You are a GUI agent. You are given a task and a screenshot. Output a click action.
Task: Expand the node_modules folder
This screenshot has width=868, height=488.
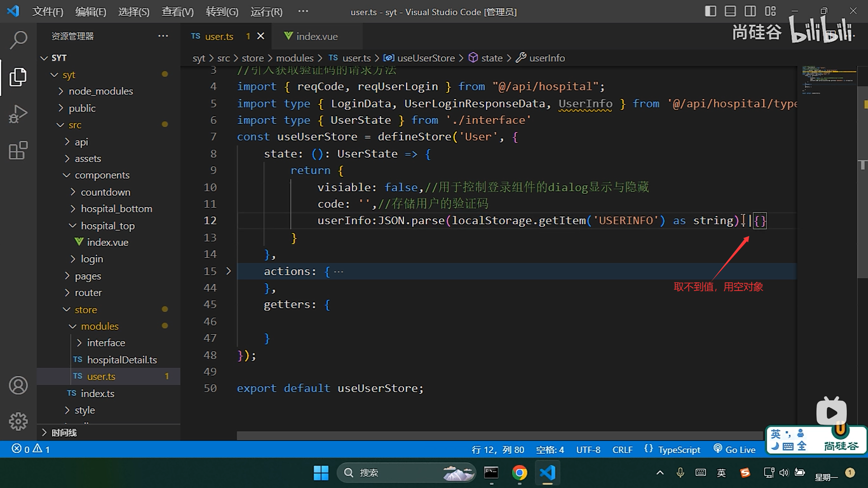[x=100, y=91]
